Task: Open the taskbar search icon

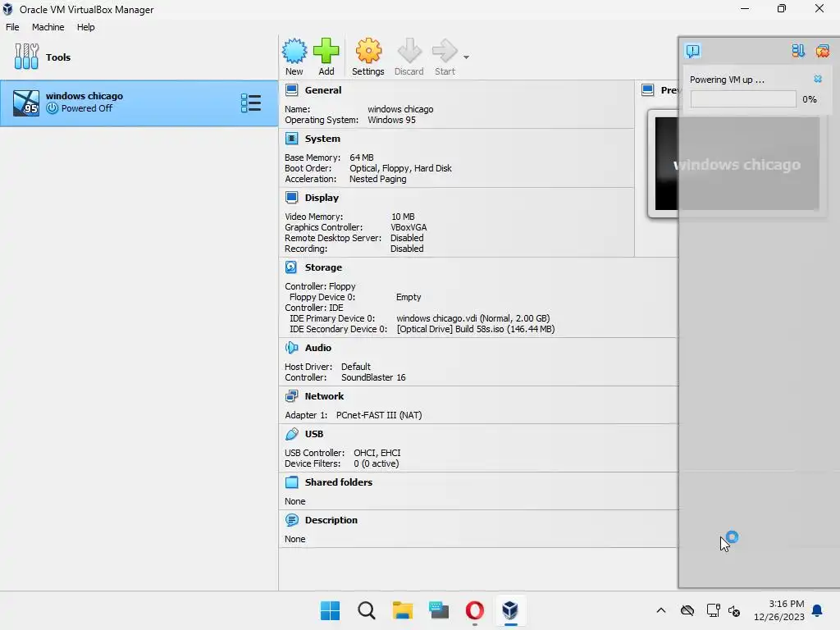Action: click(367, 610)
